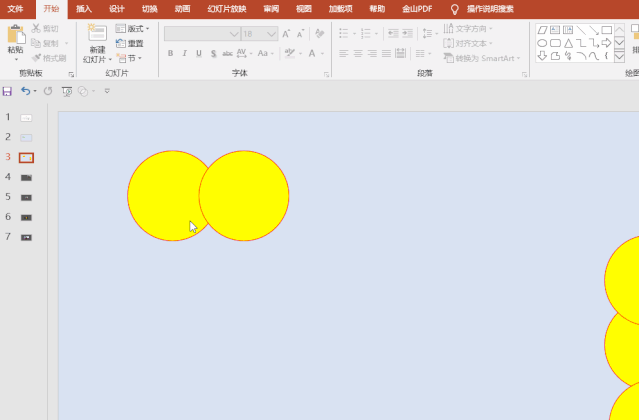Select the oval shape in shapes gallery
The height and width of the screenshot is (420, 639).
pyautogui.click(x=542, y=43)
